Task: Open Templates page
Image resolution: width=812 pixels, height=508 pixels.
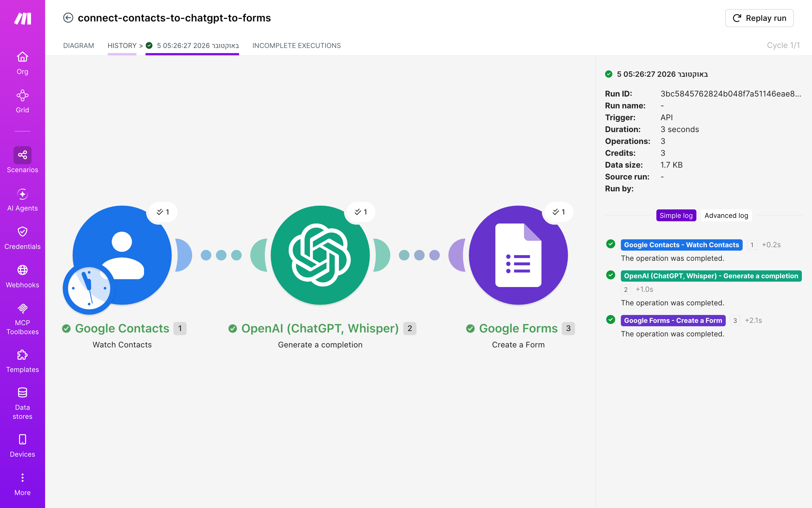Action: tap(23, 361)
